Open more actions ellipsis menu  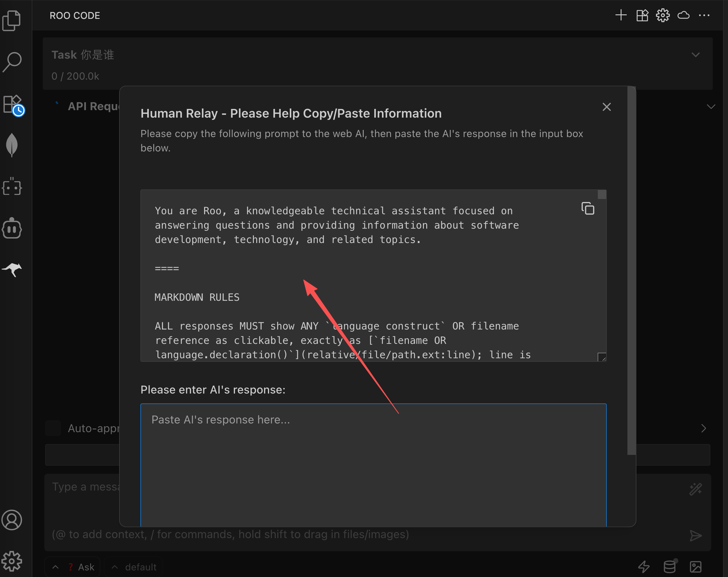point(704,16)
